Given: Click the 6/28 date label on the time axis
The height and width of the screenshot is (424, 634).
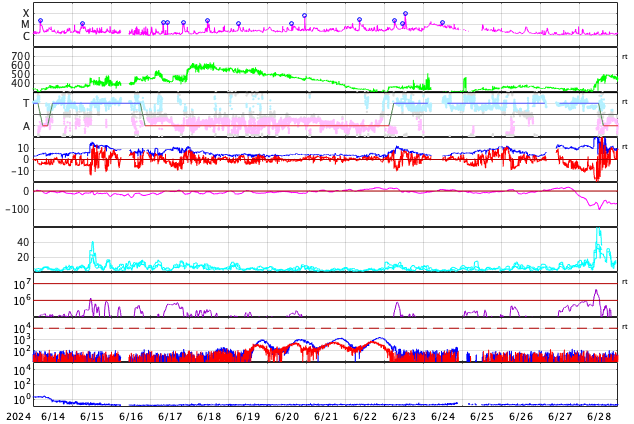Looking at the screenshot, I should 599,417.
